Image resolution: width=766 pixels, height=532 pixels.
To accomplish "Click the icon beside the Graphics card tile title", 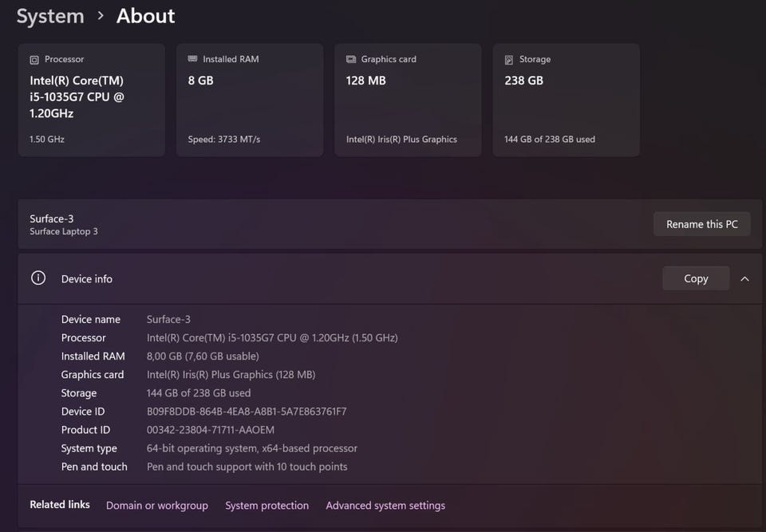I will (351, 59).
